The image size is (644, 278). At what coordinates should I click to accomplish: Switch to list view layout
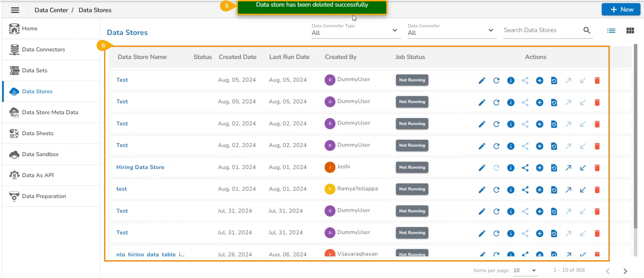coord(611,31)
